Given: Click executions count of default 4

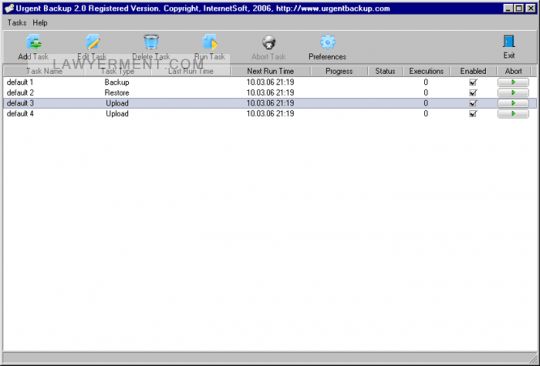Looking at the screenshot, I should (426, 114).
